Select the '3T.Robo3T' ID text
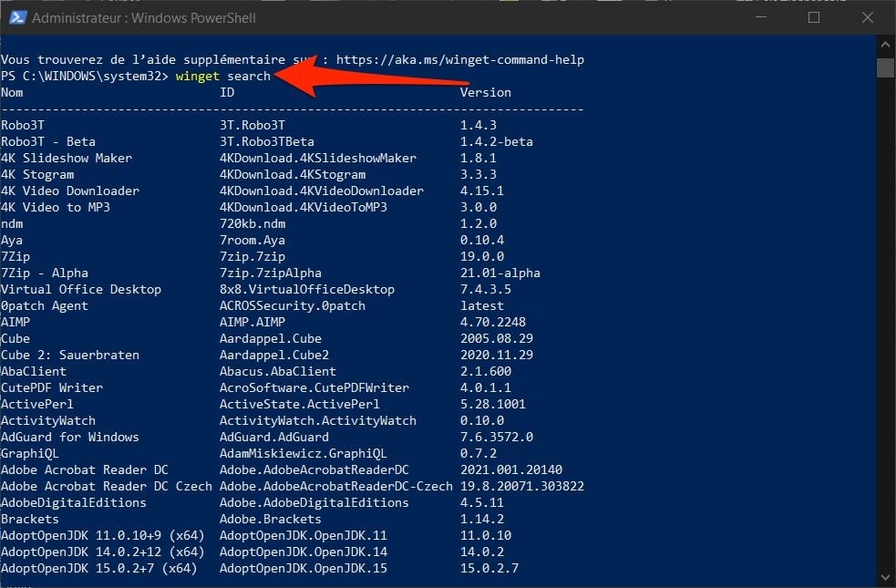The image size is (896, 588). point(252,125)
